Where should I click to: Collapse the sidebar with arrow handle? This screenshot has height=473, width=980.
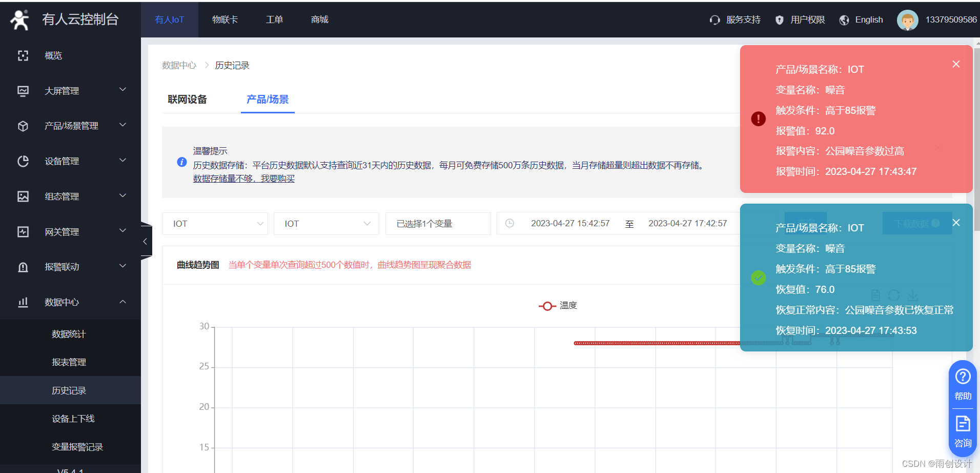(146, 241)
